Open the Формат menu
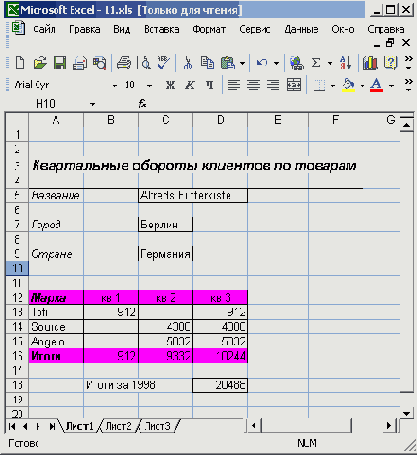The width and height of the screenshot is (417, 455). [x=209, y=30]
